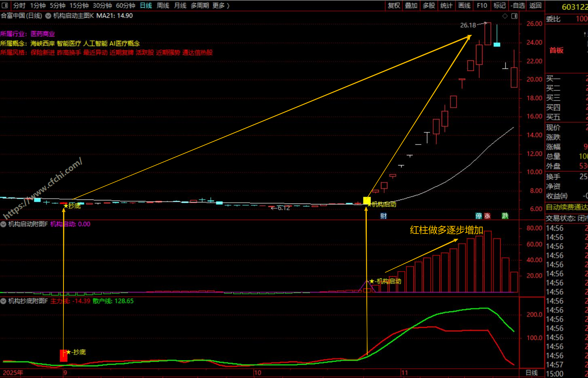Click the 跌 marker icon
The height and width of the screenshot is (378, 588).
point(505,216)
